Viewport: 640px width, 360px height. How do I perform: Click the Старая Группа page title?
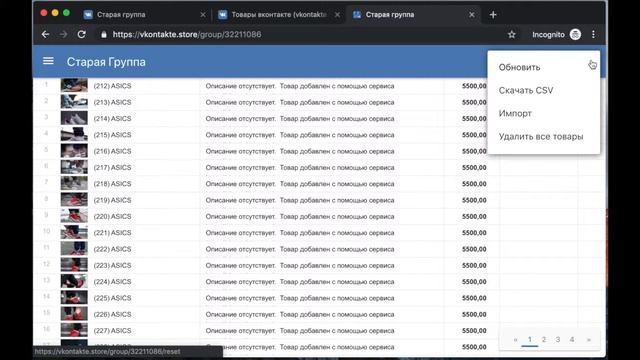coord(106,62)
